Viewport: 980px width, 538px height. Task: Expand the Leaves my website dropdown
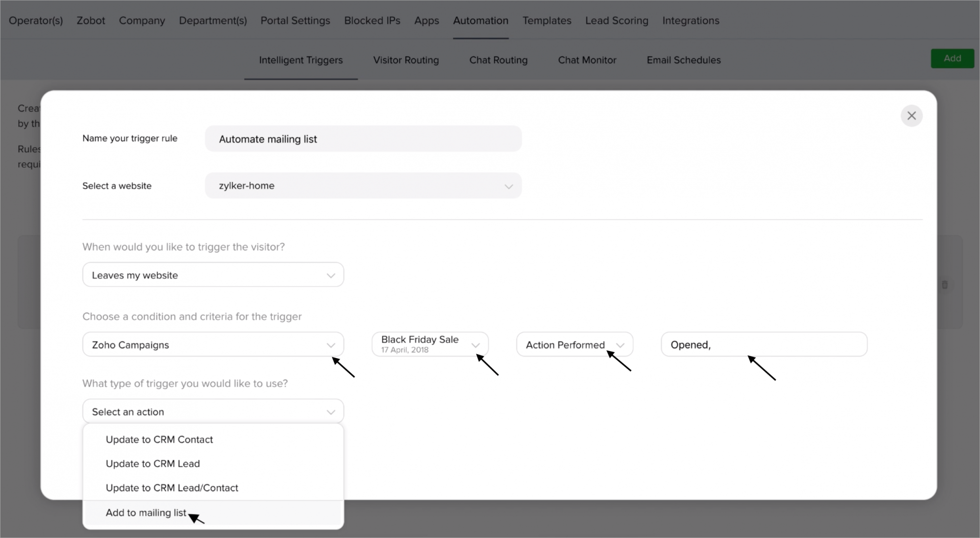point(213,275)
